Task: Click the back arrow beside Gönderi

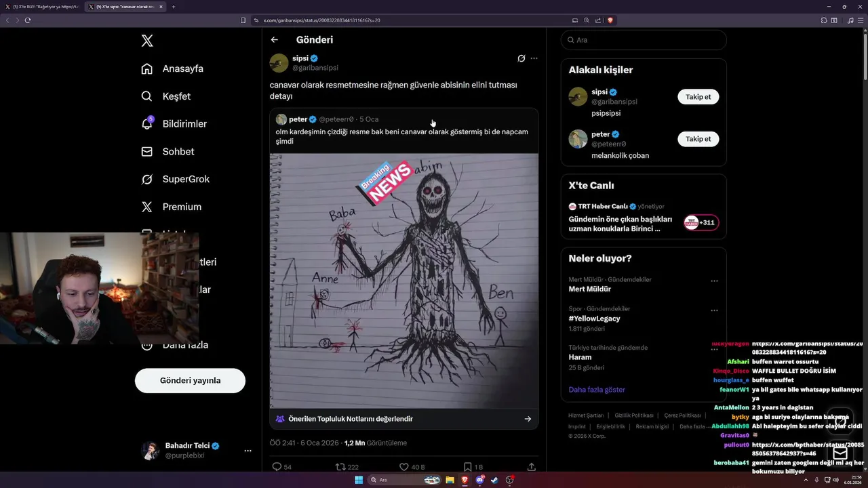Action: click(x=275, y=40)
